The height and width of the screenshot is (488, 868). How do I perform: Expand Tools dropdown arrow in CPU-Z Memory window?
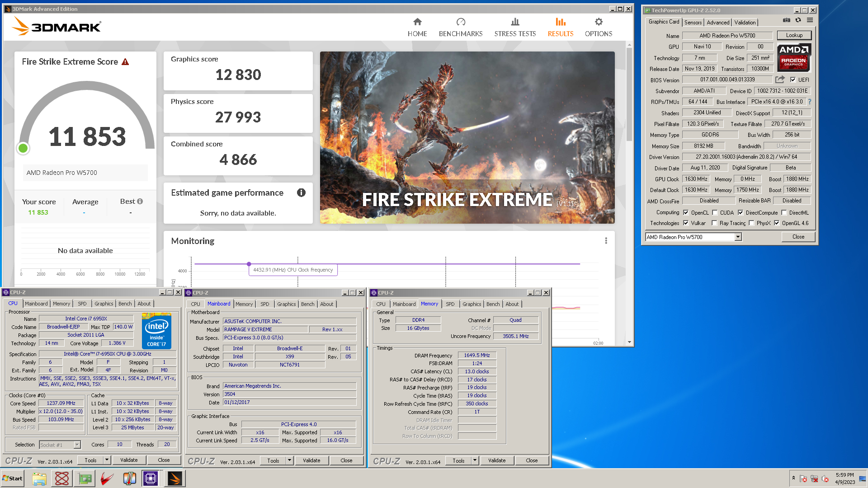pos(475,460)
